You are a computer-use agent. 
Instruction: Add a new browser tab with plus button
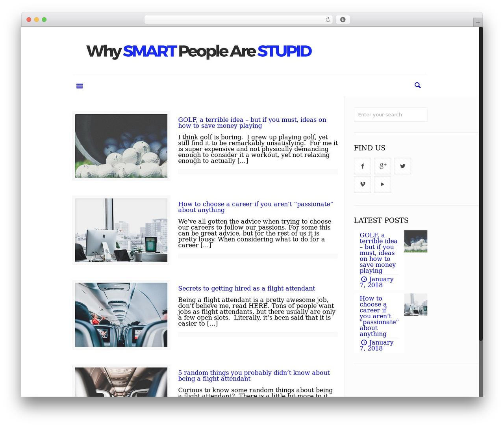point(478,22)
